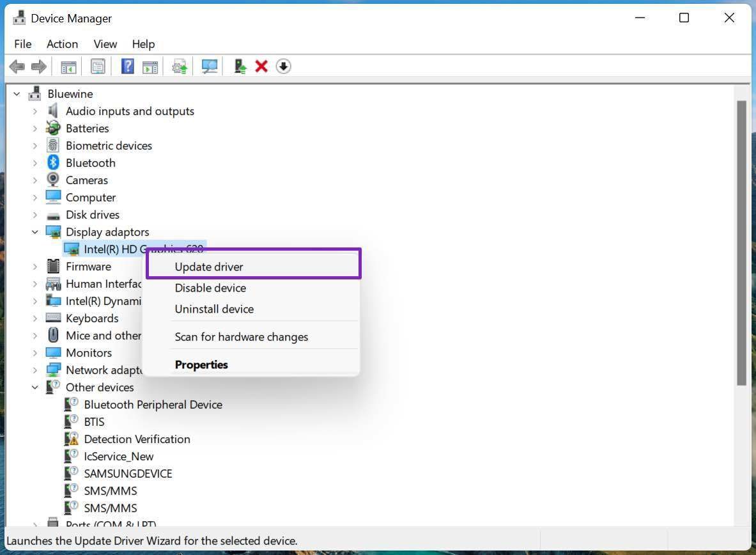The width and height of the screenshot is (756, 555).
Task: Open Properties from the context menu
Action: click(x=201, y=364)
